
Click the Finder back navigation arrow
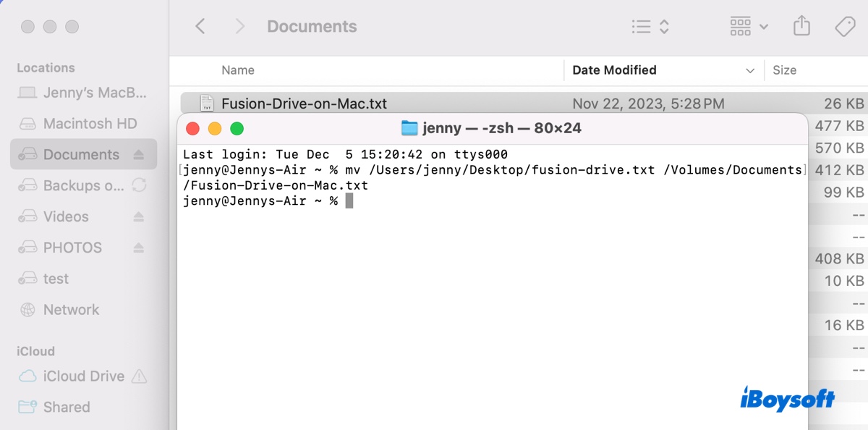click(x=200, y=27)
